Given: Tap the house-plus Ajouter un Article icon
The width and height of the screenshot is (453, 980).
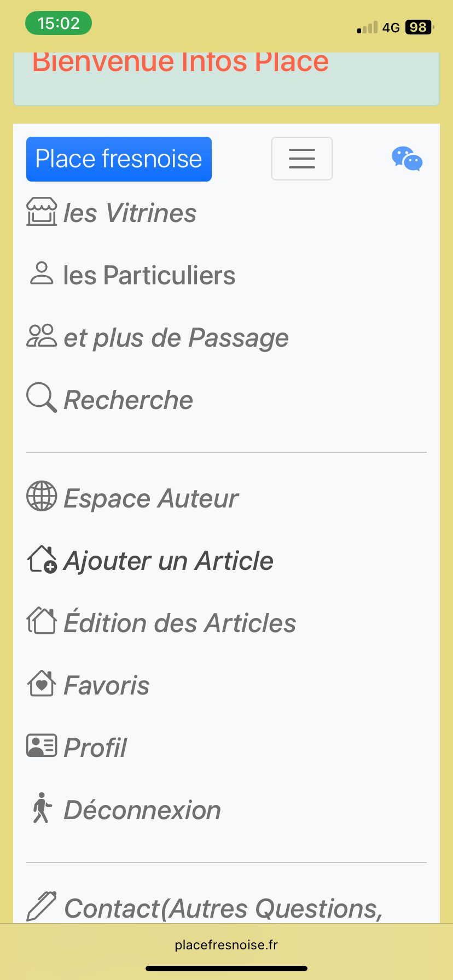Looking at the screenshot, I should point(42,559).
